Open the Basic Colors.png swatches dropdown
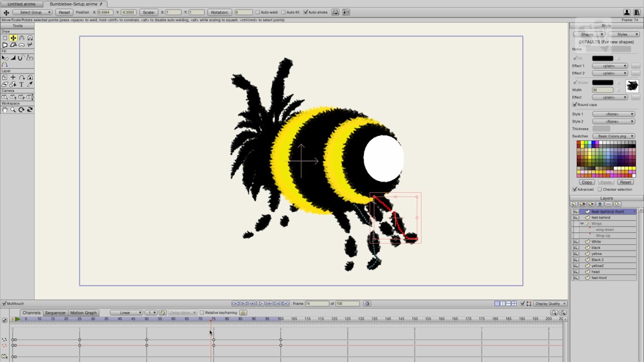Screen dimensions: 644x362 614,136
